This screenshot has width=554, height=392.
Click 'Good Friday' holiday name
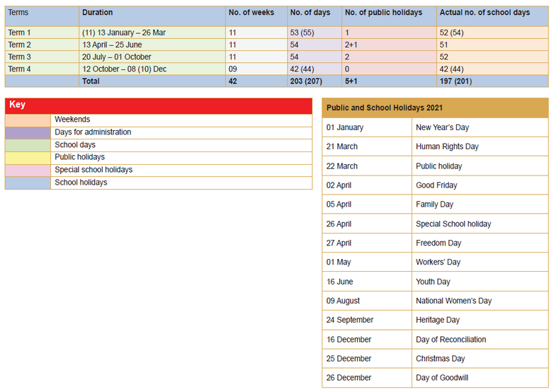coord(436,185)
